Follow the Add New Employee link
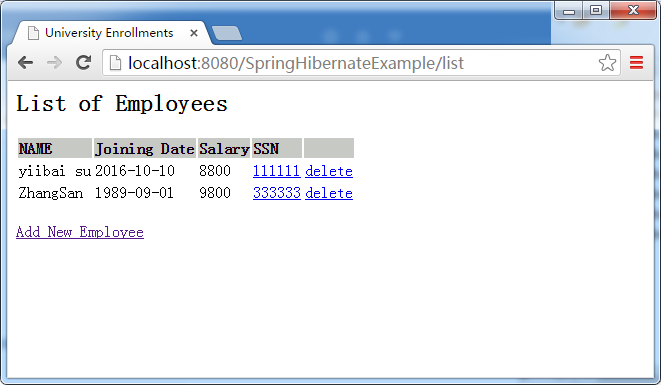 click(80, 232)
